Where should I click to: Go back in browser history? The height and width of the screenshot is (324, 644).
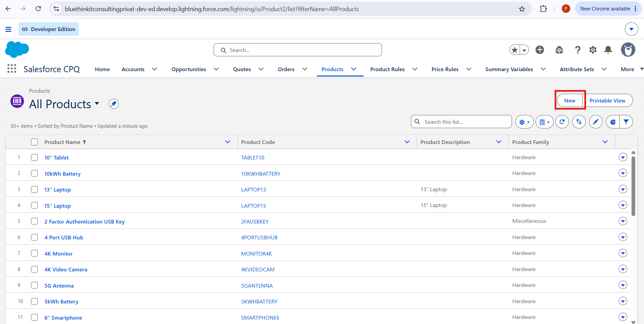[x=8, y=9]
